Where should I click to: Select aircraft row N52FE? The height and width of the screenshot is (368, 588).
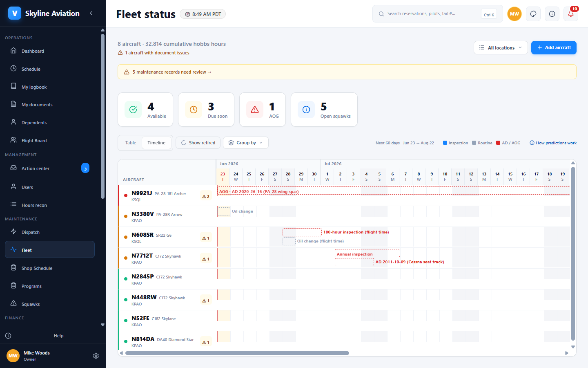coord(167,321)
